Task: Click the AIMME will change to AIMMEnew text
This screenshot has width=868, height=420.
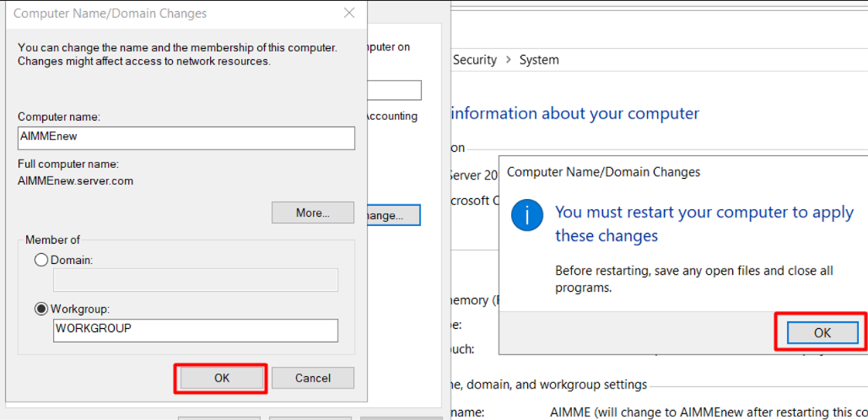Action: [x=709, y=412]
